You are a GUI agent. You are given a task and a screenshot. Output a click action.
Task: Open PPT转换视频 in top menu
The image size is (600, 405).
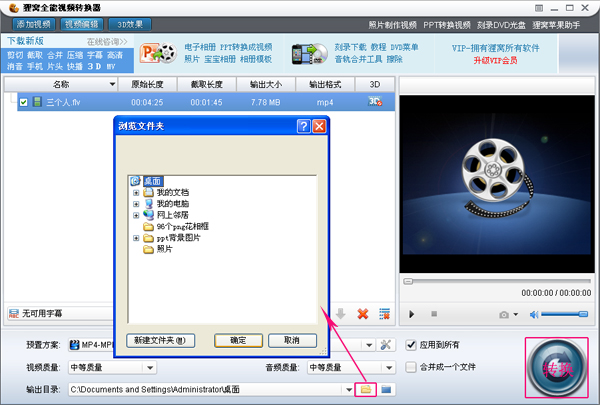[x=447, y=25]
